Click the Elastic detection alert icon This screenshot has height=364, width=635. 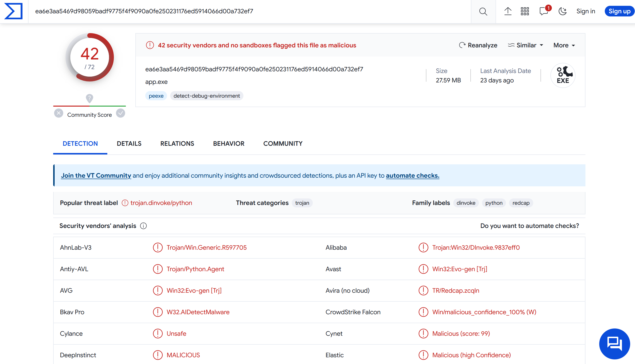coord(423,355)
